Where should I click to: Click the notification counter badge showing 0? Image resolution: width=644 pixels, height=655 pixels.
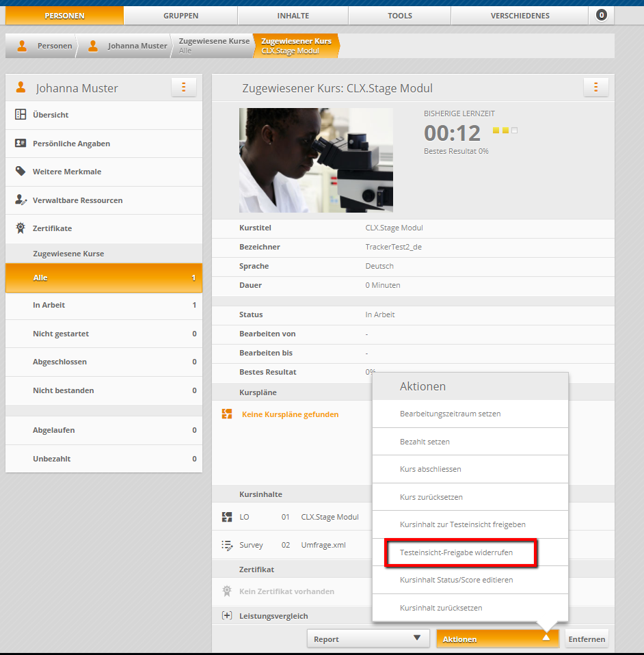coord(601,15)
